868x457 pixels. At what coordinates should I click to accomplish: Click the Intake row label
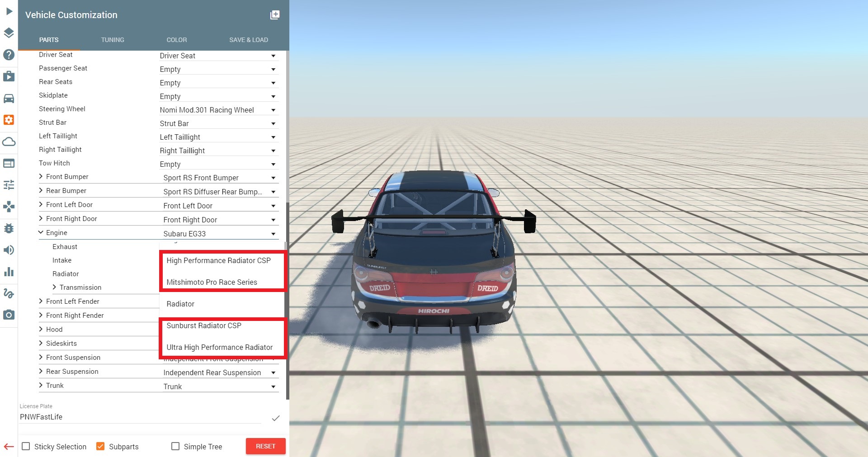pyautogui.click(x=62, y=260)
